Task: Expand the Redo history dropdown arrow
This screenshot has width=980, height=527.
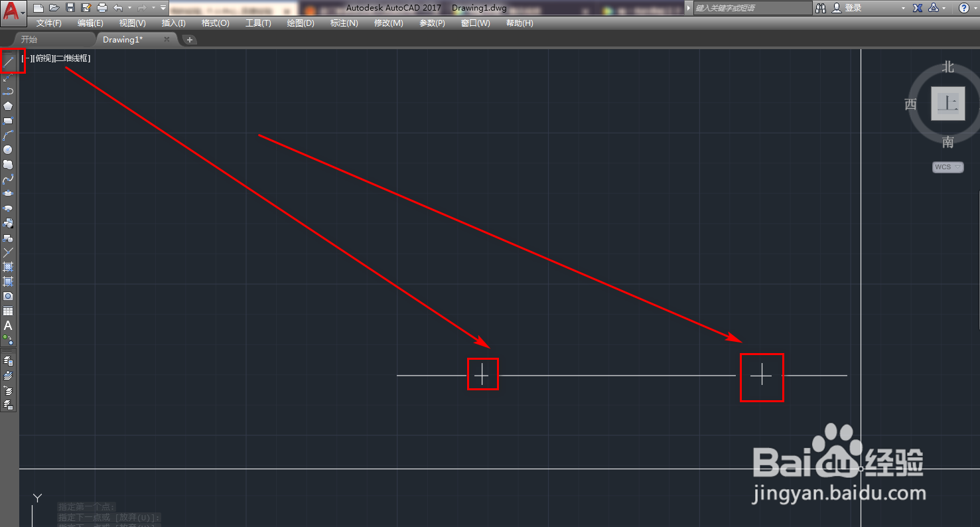Action: coord(153,8)
